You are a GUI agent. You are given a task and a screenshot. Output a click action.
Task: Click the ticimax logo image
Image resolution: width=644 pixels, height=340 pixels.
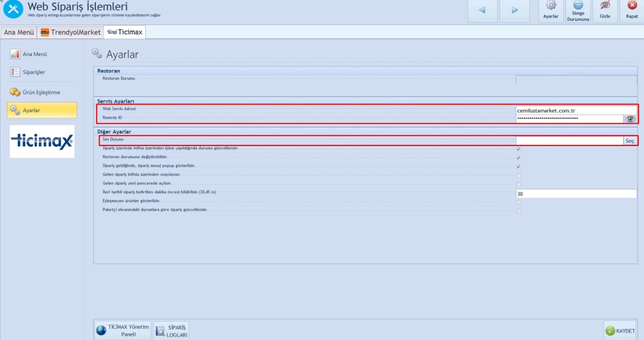(42, 141)
